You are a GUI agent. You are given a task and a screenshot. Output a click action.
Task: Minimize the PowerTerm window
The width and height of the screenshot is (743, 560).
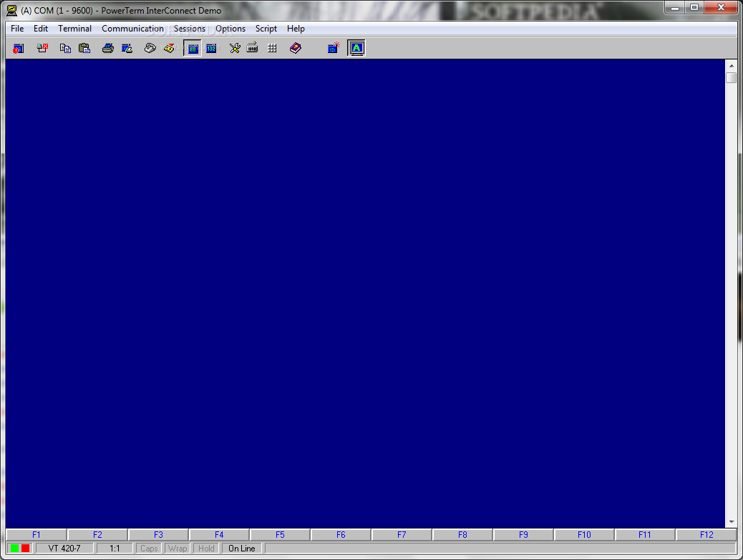(x=675, y=8)
